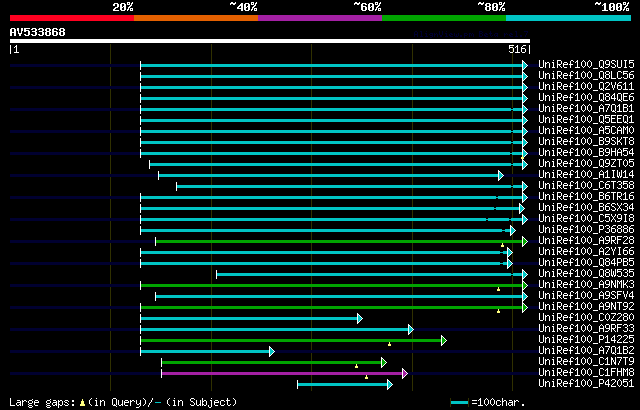
Task: Click the UniRef100_Q9SUI5 hit label
Action: (x=586, y=64)
